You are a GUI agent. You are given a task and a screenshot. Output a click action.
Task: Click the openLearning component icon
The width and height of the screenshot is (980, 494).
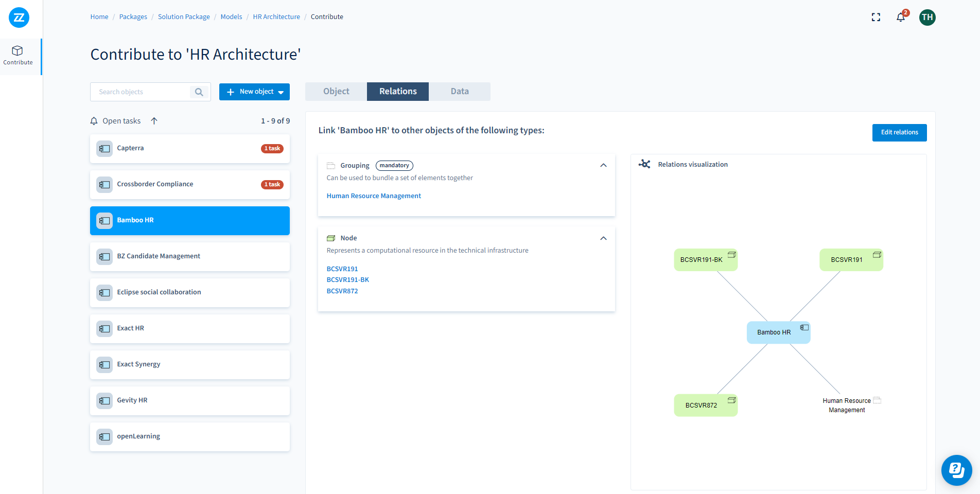point(104,437)
